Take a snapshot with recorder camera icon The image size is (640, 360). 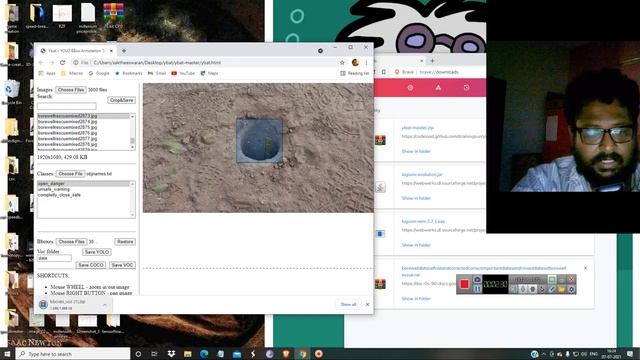point(477,280)
